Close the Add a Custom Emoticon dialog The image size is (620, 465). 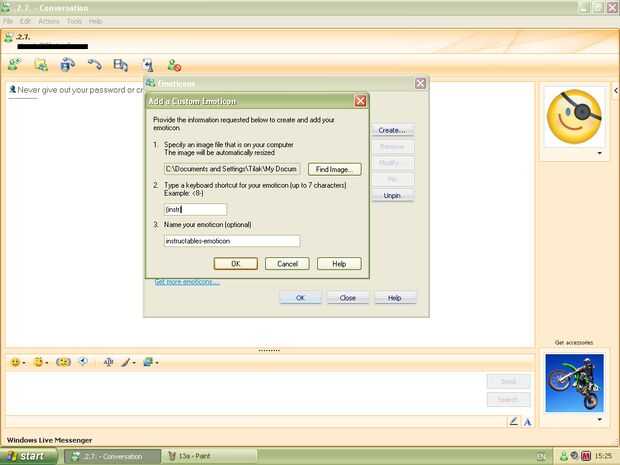click(360, 101)
